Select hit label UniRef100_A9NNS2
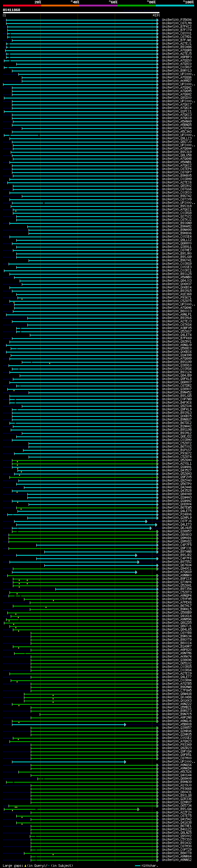Screen dimensions: 197x868 coord(176,860)
